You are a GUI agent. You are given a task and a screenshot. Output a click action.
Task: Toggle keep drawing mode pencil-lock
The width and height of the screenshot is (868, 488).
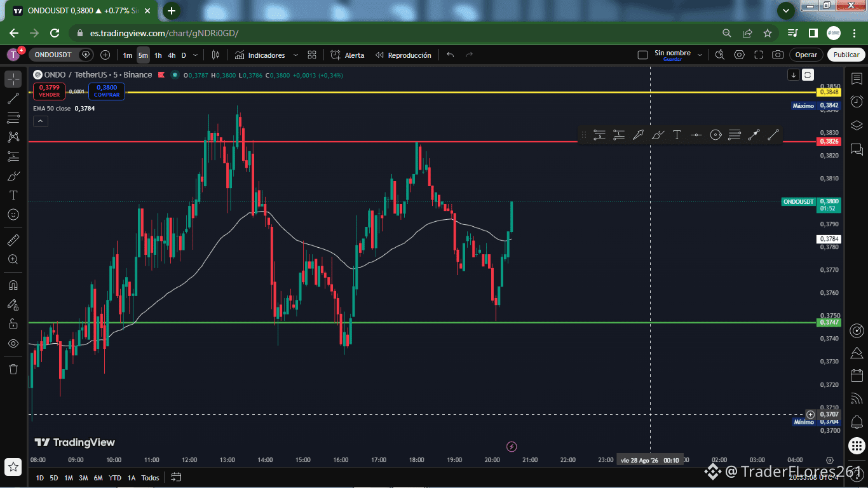pyautogui.click(x=13, y=304)
